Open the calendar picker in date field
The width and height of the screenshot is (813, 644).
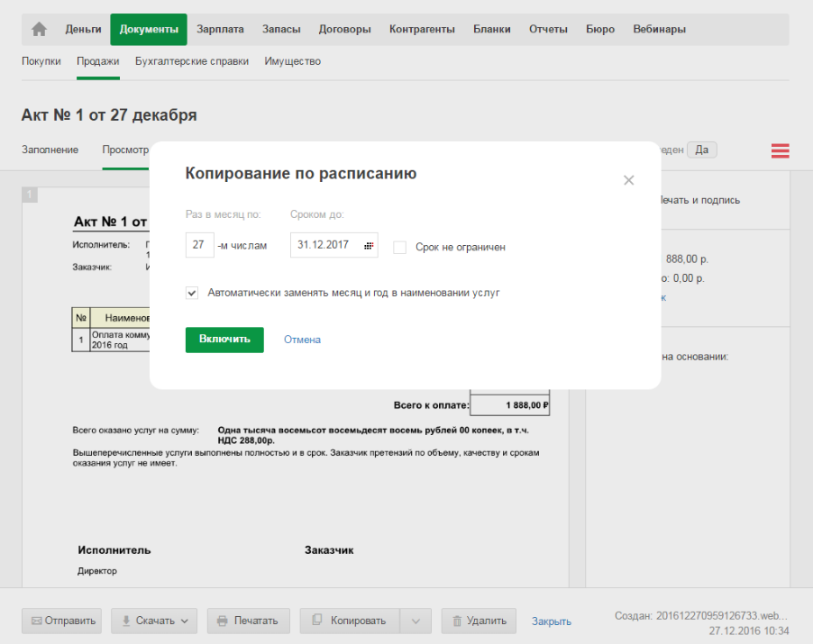[369, 246]
